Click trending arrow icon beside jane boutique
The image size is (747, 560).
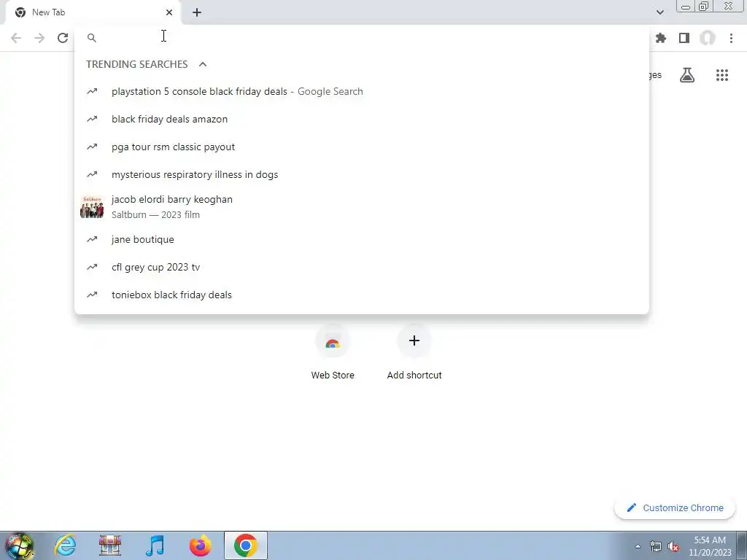click(92, 239)
